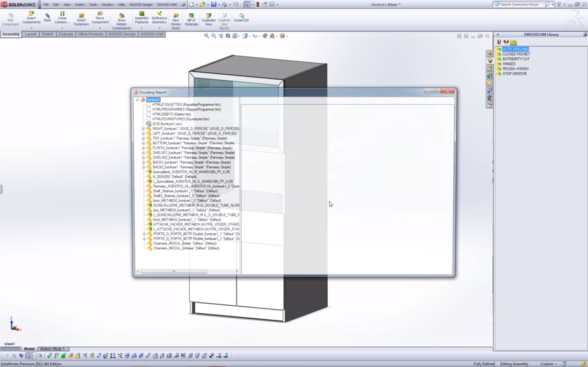Select HTMLPROGRAMMES report entry
The height and width of the screenshot is (367, 588).
[186, 109]
